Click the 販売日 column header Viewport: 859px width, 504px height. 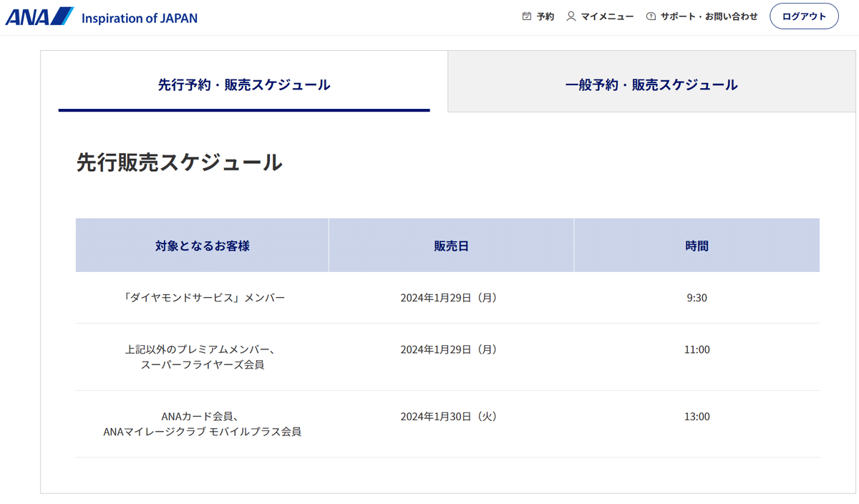pyautogui.click(x=451, y=244)
